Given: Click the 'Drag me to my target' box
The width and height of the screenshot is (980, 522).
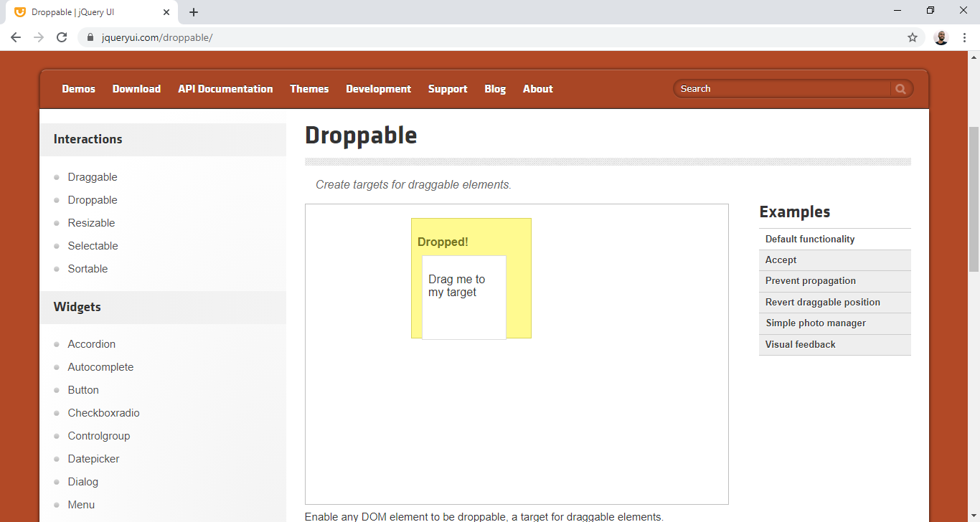Looking at the screenshot, I should (464, 298).
